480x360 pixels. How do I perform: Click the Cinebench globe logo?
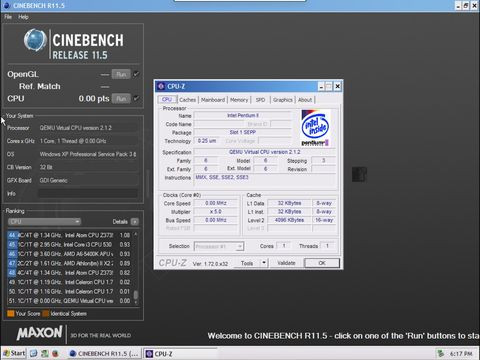click(35, 41)
